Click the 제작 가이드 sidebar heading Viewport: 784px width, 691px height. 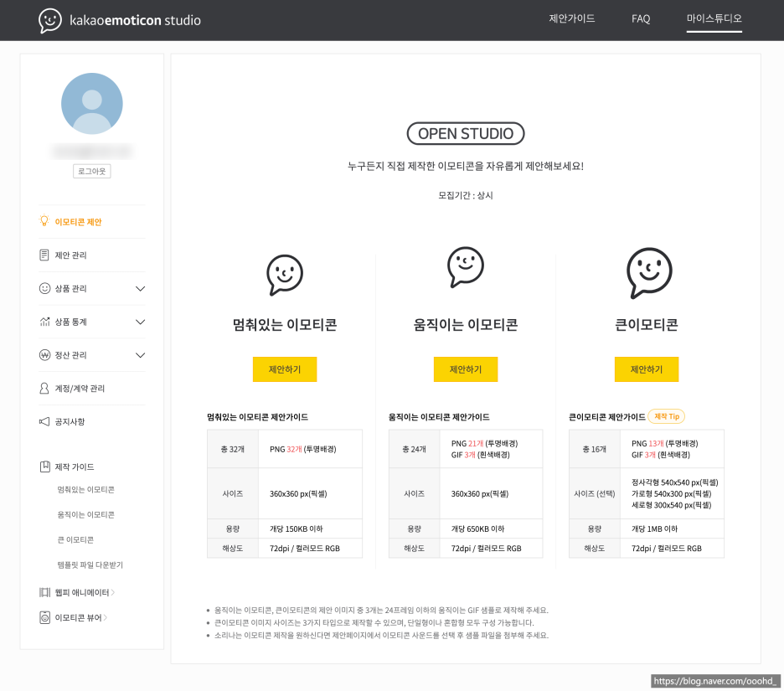[75, 467]
